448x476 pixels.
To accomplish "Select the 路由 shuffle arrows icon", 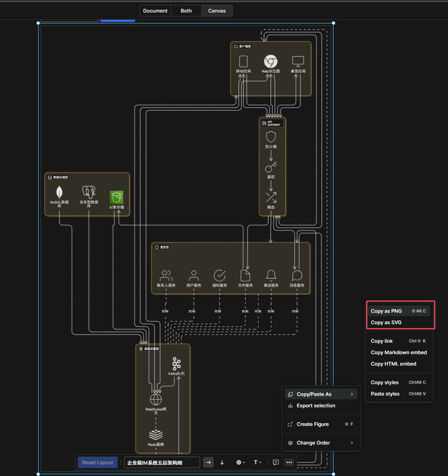I will pos(271,197).
